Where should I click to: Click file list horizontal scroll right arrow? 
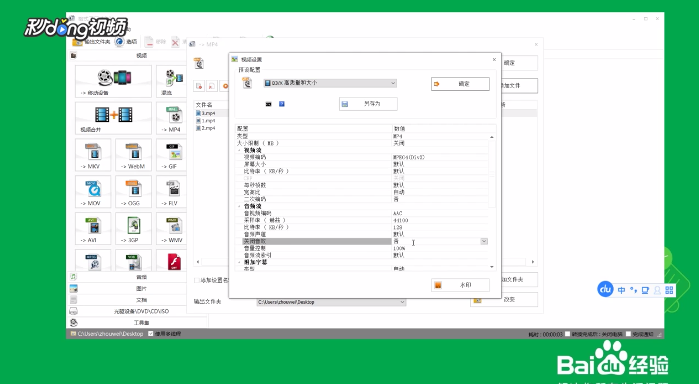click(533, 262)
